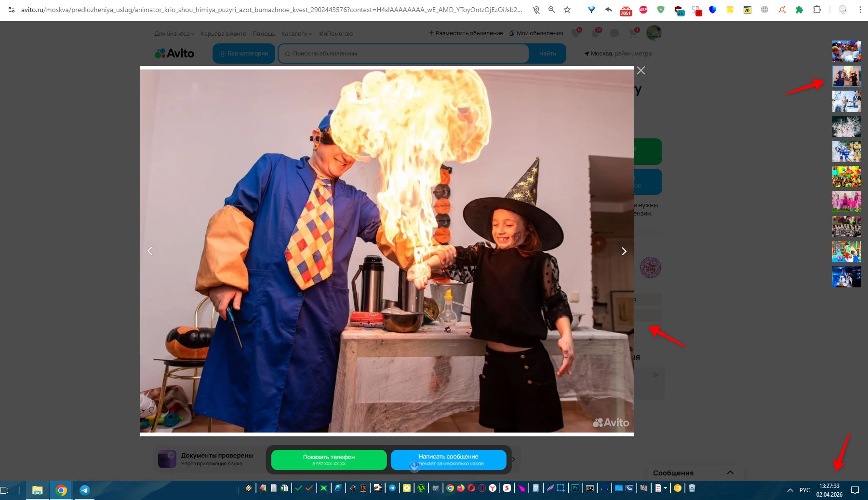Image resolution: width=868 pixels, height=500 pixels.
Task: Bookmark this page with the star icon
Action: (567, 10)
